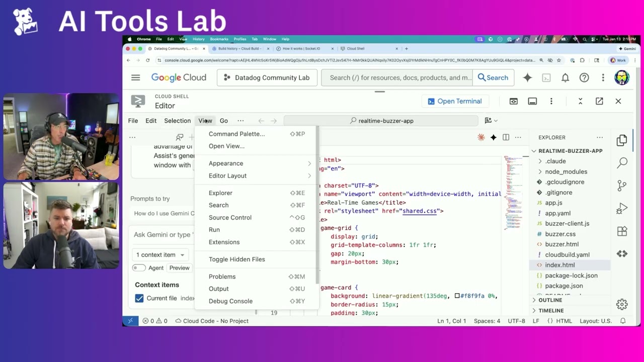Click the blue Search button
644x362 pixels.
493,77
